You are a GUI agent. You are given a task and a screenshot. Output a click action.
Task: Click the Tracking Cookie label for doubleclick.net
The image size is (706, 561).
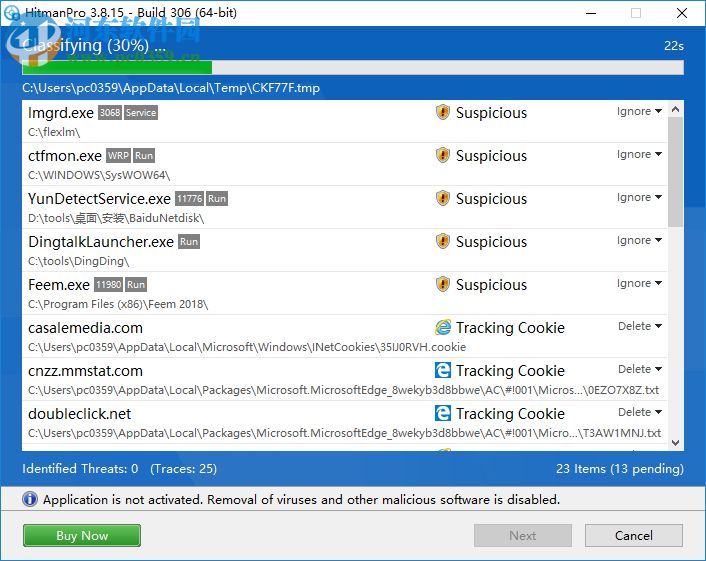click(x=510, y=413)
